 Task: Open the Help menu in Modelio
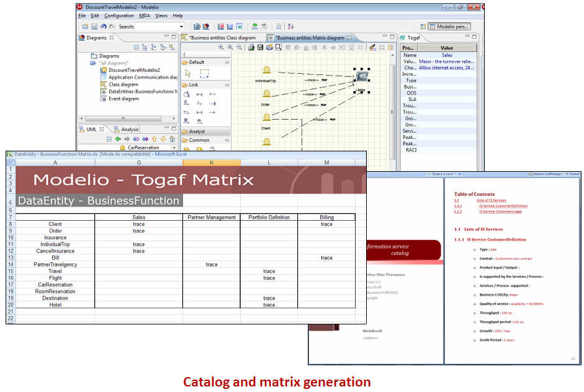177,16
